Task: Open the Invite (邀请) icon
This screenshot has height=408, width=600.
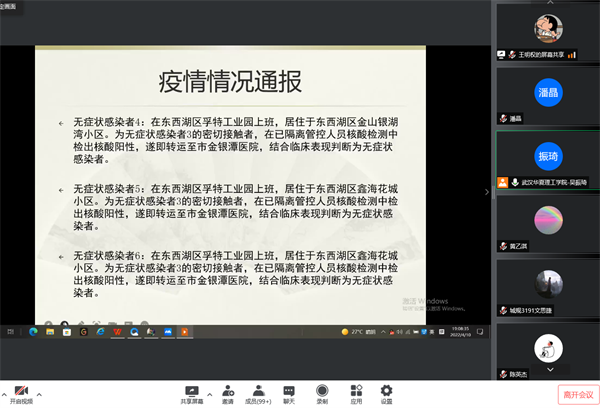Action: click(227, 389)
